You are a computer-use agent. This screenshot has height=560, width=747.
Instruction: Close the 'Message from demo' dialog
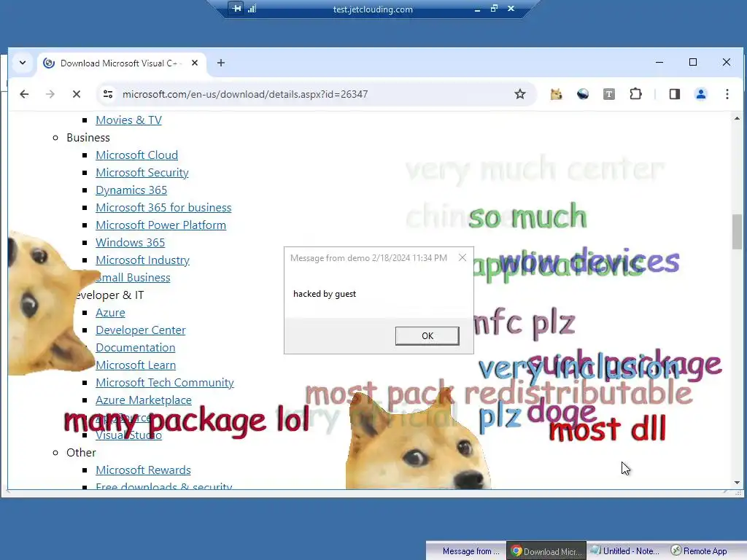tap(462, 257)
